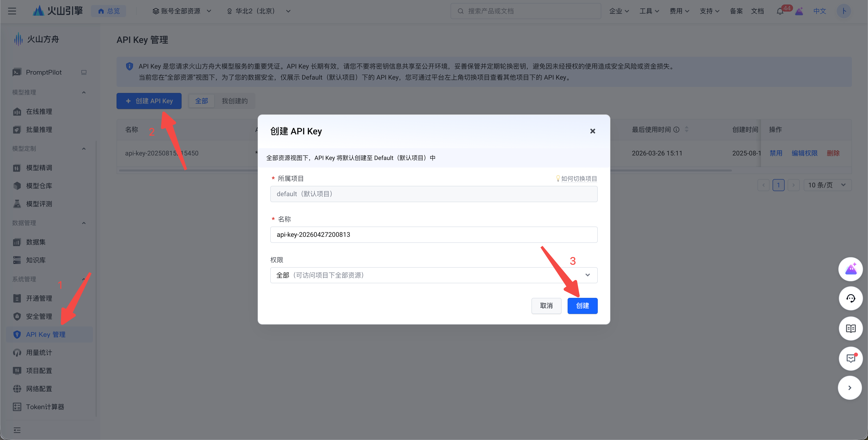Screen dimensions: 868x440
Task: Click the 总览 overview tab
Action: 108,11
